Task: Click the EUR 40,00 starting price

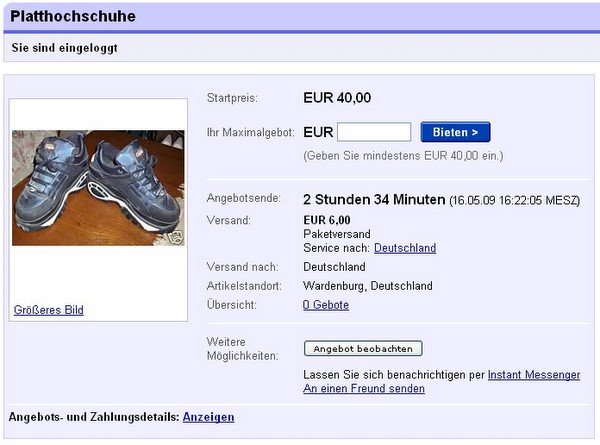Action: [337, 98]
